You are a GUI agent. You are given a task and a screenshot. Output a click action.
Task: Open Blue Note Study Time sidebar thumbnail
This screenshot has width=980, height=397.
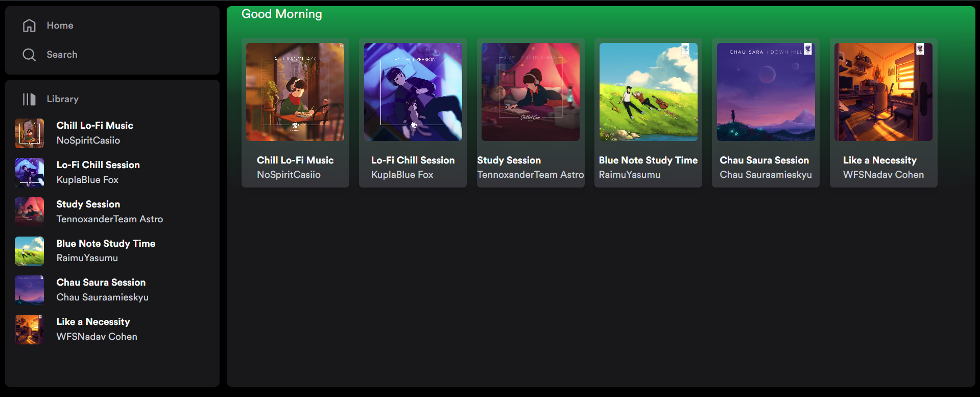[x=30, y=251]
